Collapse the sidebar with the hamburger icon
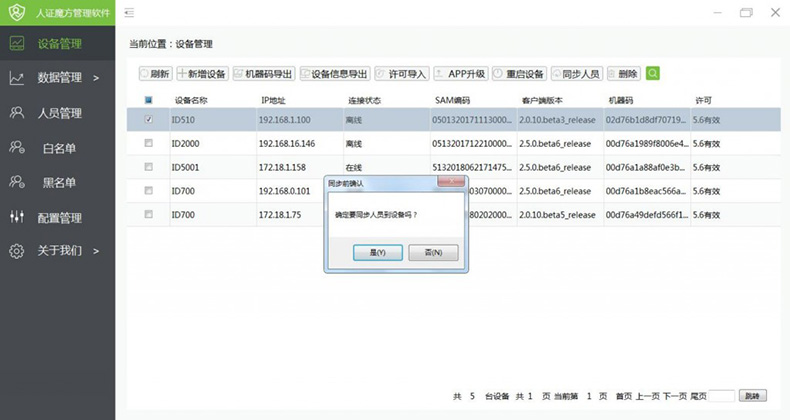This screenshot has height=420, width=790. 129,13
